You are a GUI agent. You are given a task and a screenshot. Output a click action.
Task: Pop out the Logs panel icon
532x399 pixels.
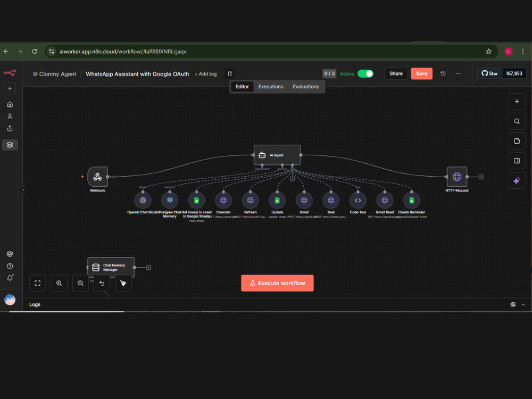coord(513,304)
